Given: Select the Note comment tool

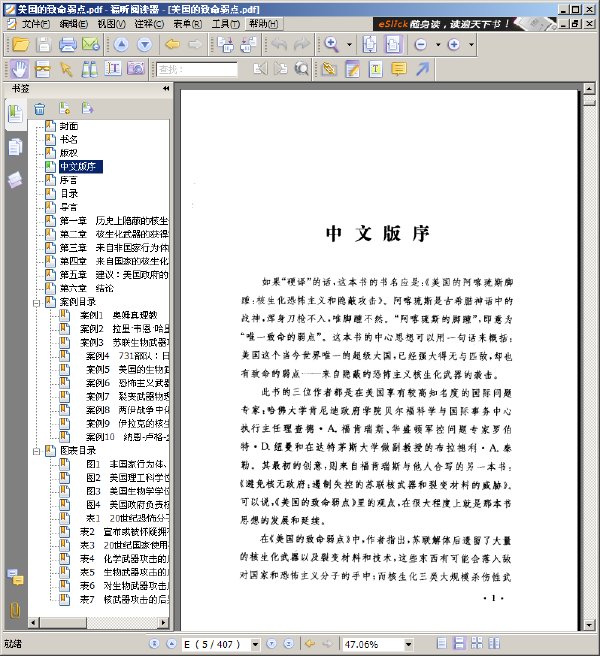Looking at the screenshot, I should pos(399,69).
